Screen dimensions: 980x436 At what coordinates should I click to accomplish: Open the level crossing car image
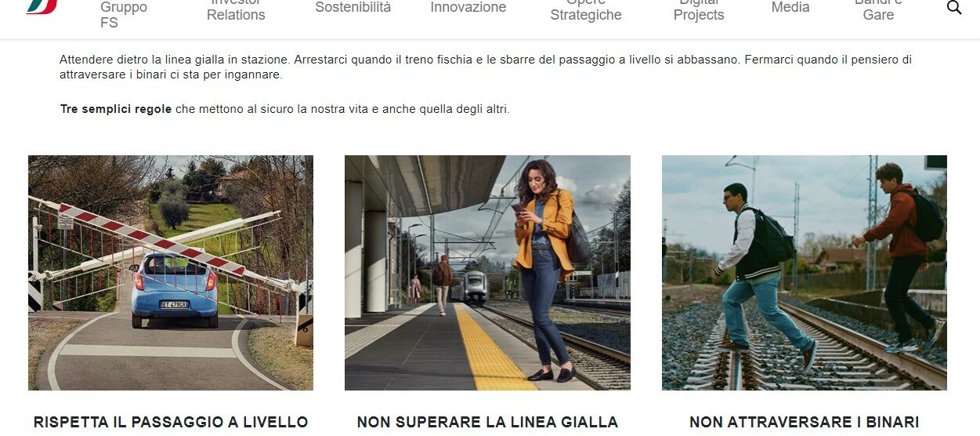tap(171, 273)
